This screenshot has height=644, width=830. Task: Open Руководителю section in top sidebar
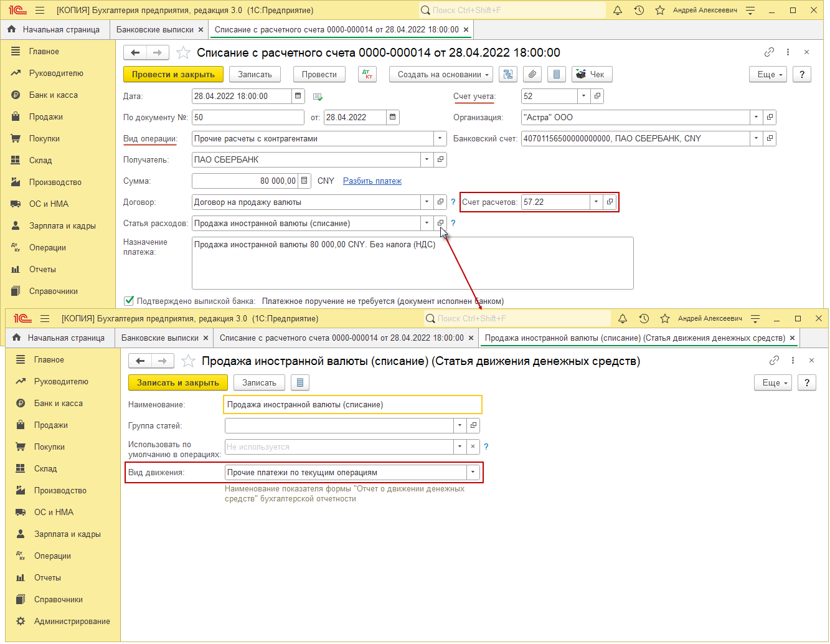tap(56, 73)
